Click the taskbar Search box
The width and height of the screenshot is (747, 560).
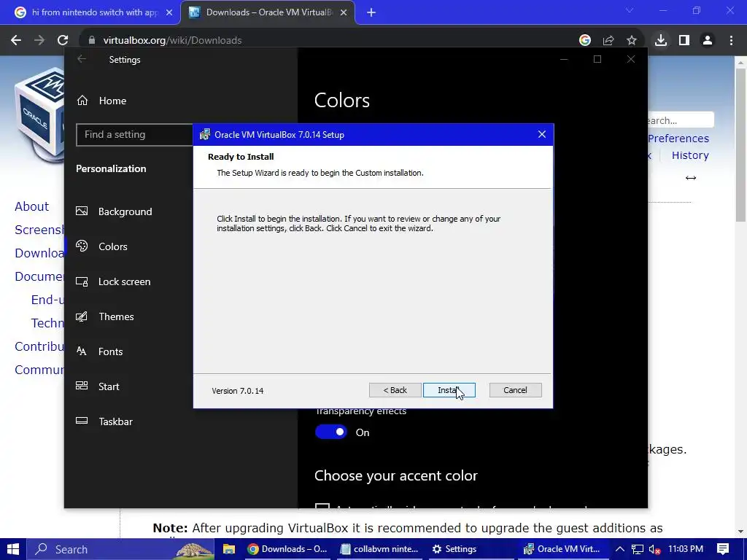point(120,549)
